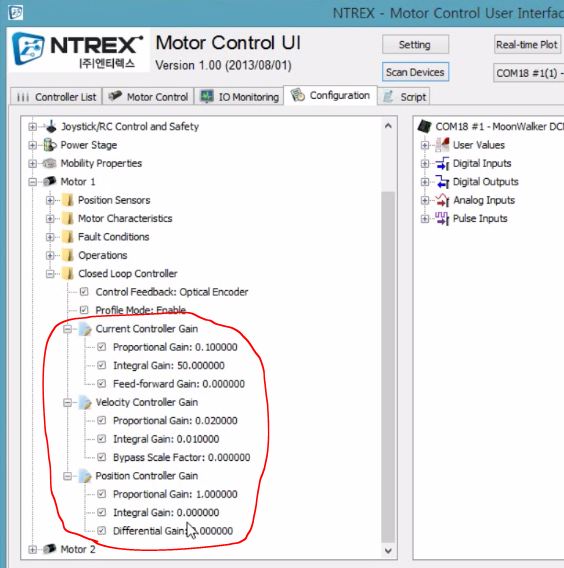Toggle Differential Gain checkbox
Screen dimensions: 564x568
(102, 531)
